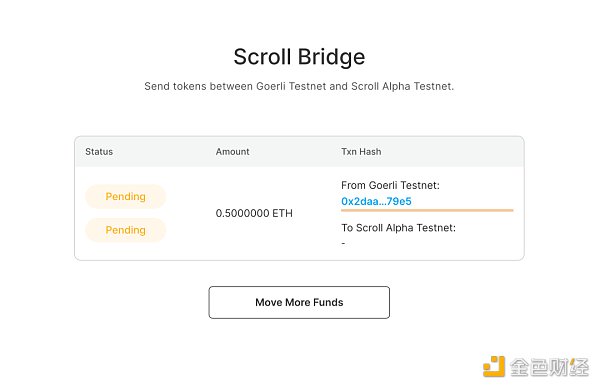Click the Move More Funds button

click(299, 302)
